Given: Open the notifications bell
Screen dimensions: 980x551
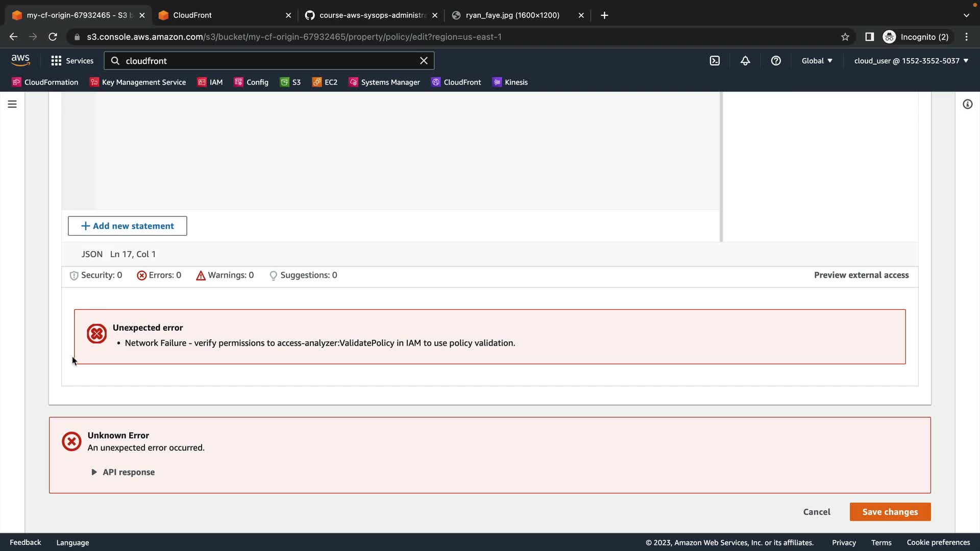Looking at the screenshot, I should click(x=745, y=61).
